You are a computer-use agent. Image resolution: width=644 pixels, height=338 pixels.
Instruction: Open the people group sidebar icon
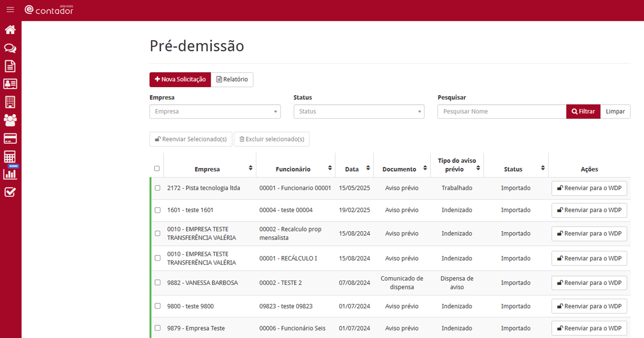[x=10, y=120]
